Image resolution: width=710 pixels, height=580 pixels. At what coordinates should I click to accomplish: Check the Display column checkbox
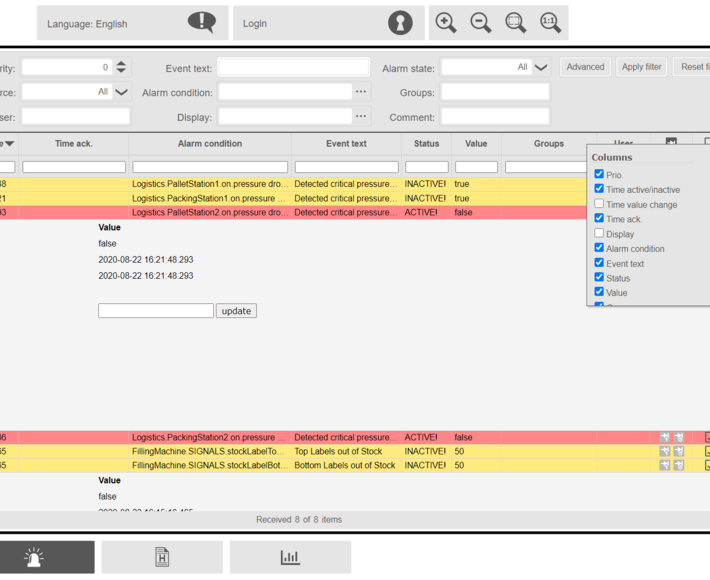coord(599,233)
